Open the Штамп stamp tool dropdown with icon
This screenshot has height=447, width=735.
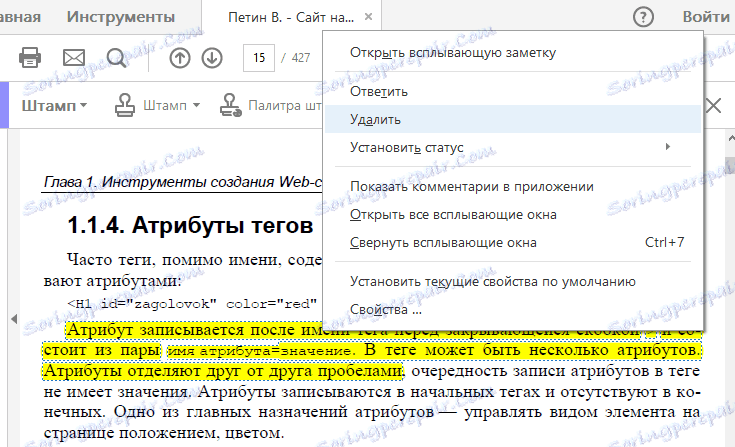(158, 105)
